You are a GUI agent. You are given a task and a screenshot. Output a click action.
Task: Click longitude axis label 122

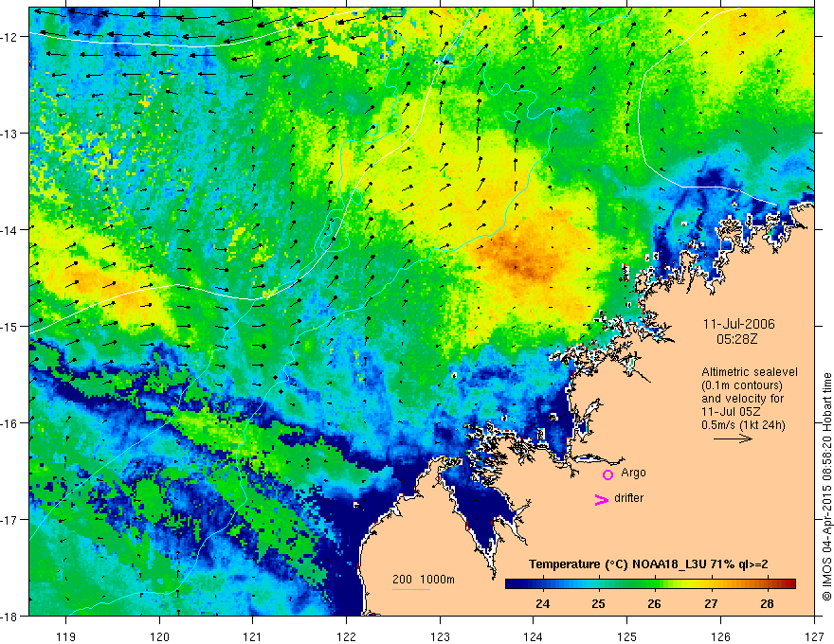tap(346, 636)
